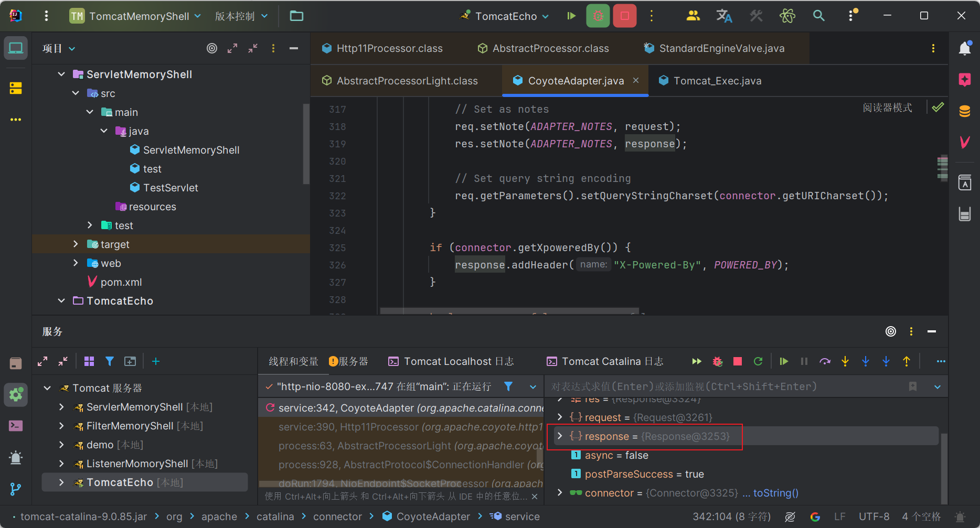Screen dimensions: 980x528
Task: Open the Maven tool window icon
Action: coord(965,142)
